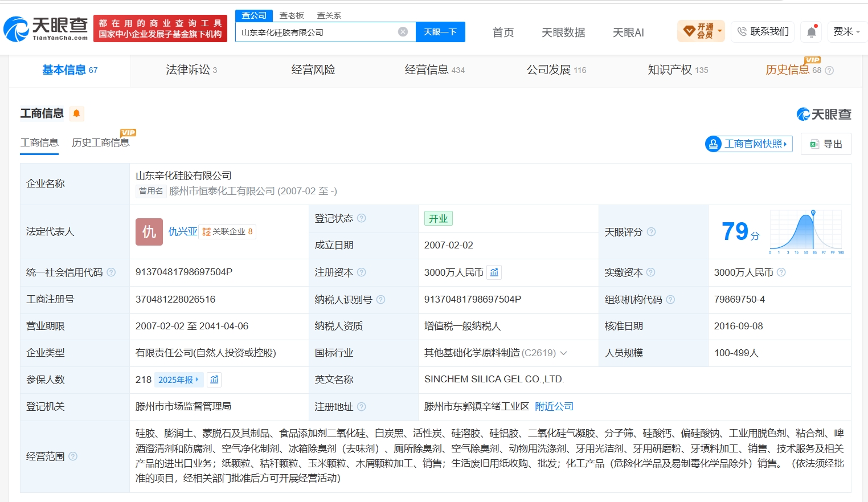Switch to the 知识产权 tab
This screenshot has width=868, height=502.
(678, 70)
